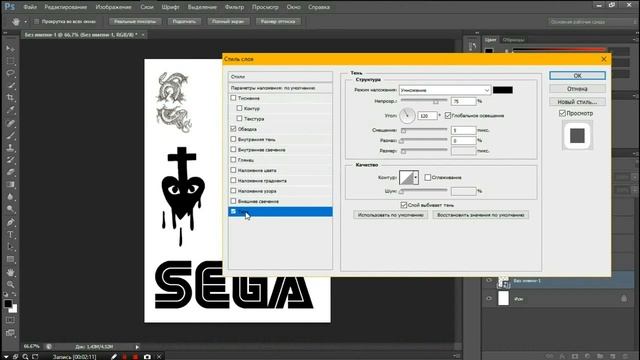Select the Path Selection tool
Screen dimensions: 640x360
[10, 247]
